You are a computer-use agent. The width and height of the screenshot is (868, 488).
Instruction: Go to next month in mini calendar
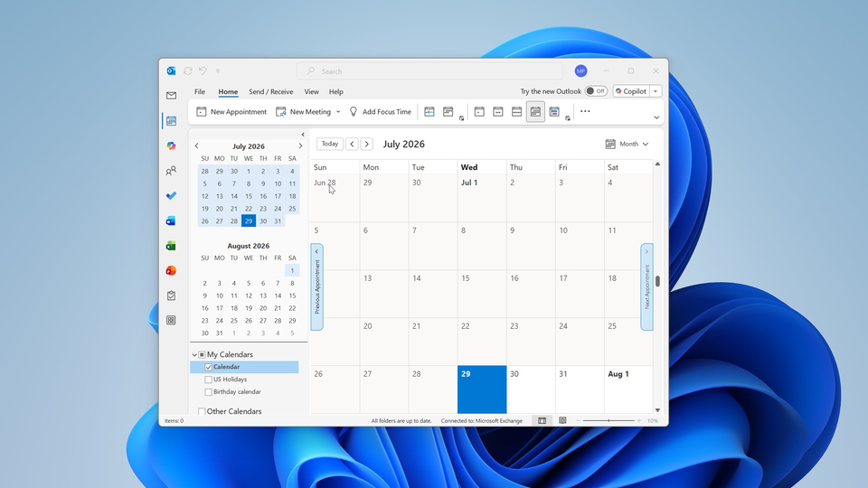[300, 146]
